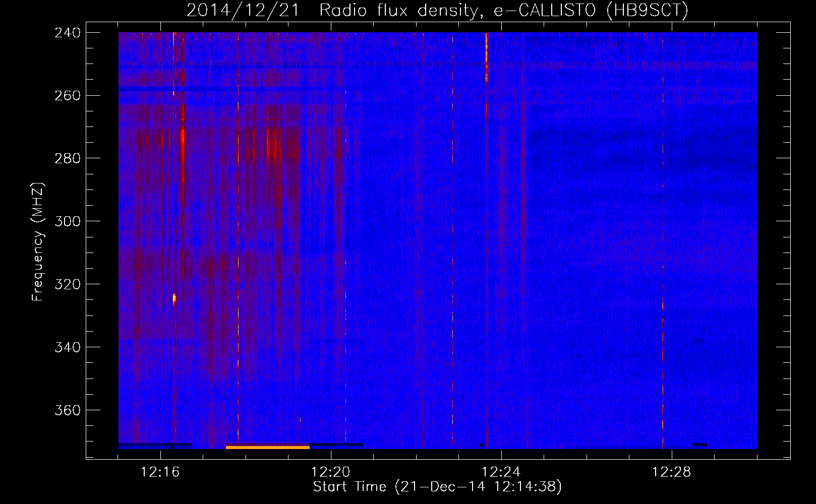This screenshot has width=816, height=504.
Task: Click the 'Frequency (MHZ)' axis label
Action: (x=38, y=242)
